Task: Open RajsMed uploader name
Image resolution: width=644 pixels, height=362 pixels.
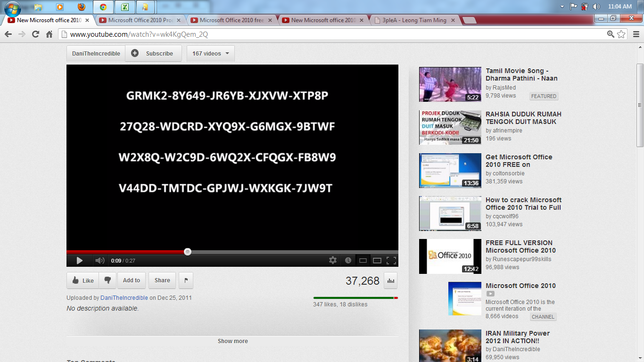Action: point(504,87)
